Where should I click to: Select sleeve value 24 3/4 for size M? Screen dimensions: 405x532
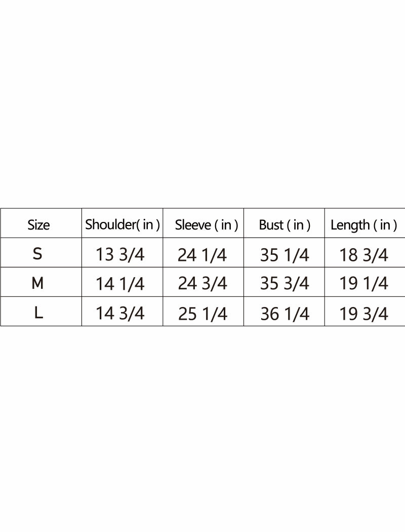(x=202, y=284)
